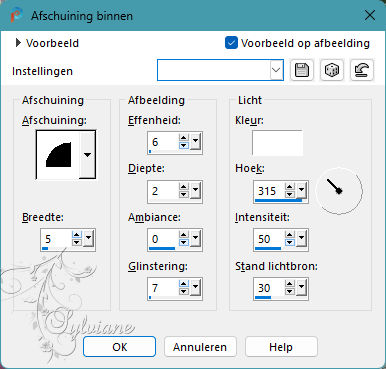Click the Breedte value field showing 5
The image size is (386, 369).
point(56,239)
